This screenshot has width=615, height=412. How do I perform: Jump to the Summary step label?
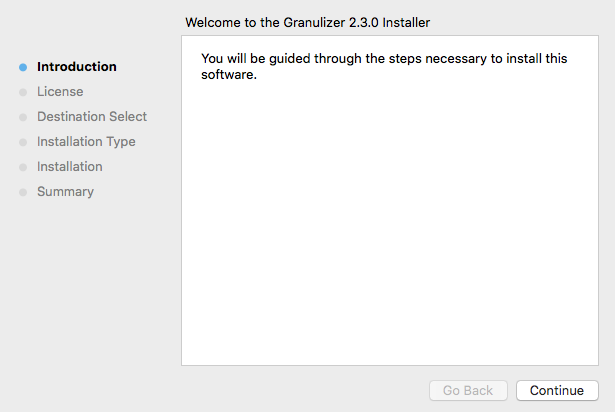(65, 192)
